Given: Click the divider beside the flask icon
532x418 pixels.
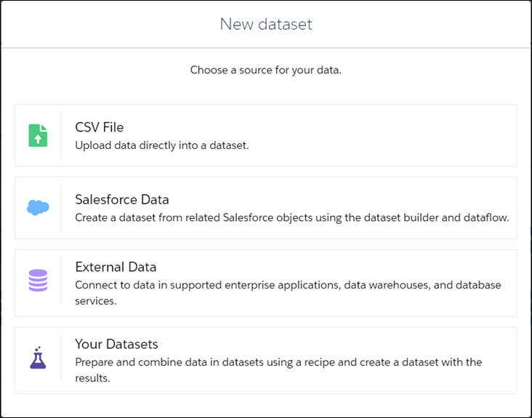Looking at the screenshot, I should click(61, 360).
